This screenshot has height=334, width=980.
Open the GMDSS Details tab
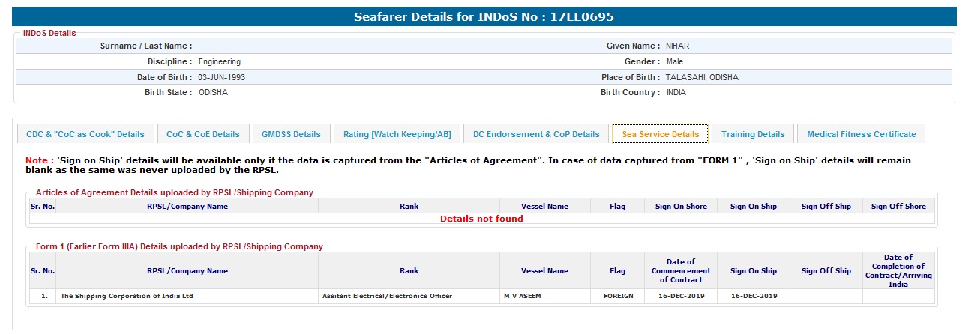(291, 134)
